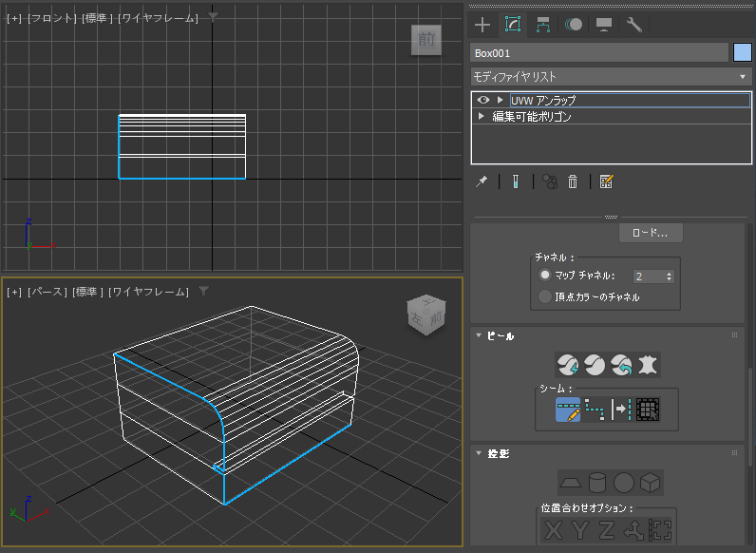This screenshot has width=756, height=553.
Task: Click the Pelt Map hide-shaped icon
Action: tap(648, 365)
